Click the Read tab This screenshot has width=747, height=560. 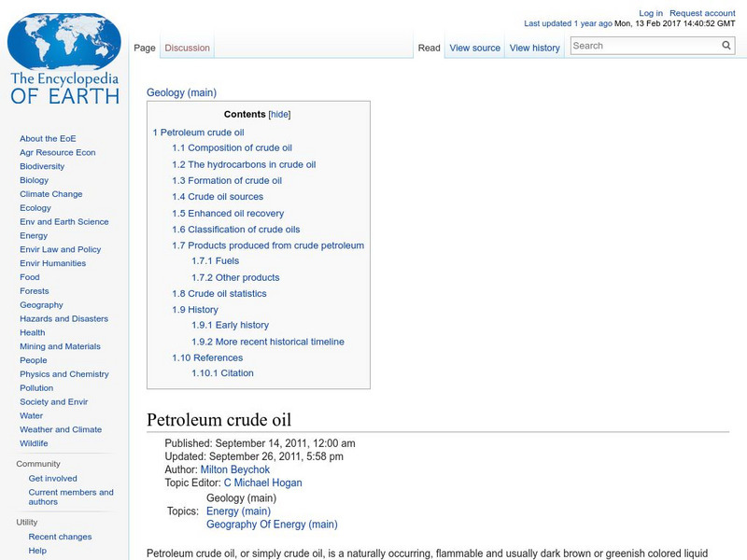click(429, 48)
